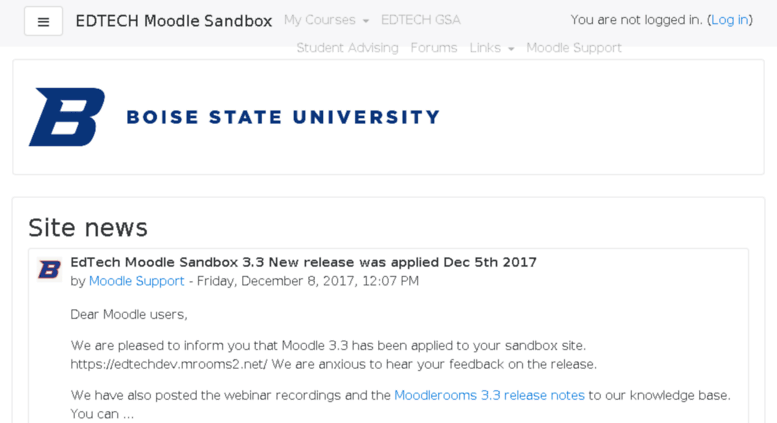Click the edtechdev.mrooms2.net URL text
This screenshot has width=777, height=423.
point(168,364)
